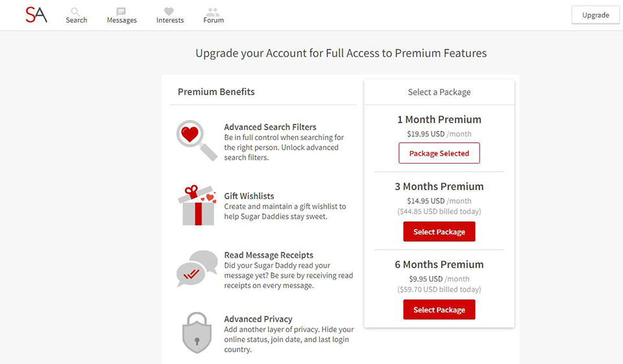Click the 1 Month Premium heading
The height and width of the screenshot is (364, 623).
click(439, 119)
